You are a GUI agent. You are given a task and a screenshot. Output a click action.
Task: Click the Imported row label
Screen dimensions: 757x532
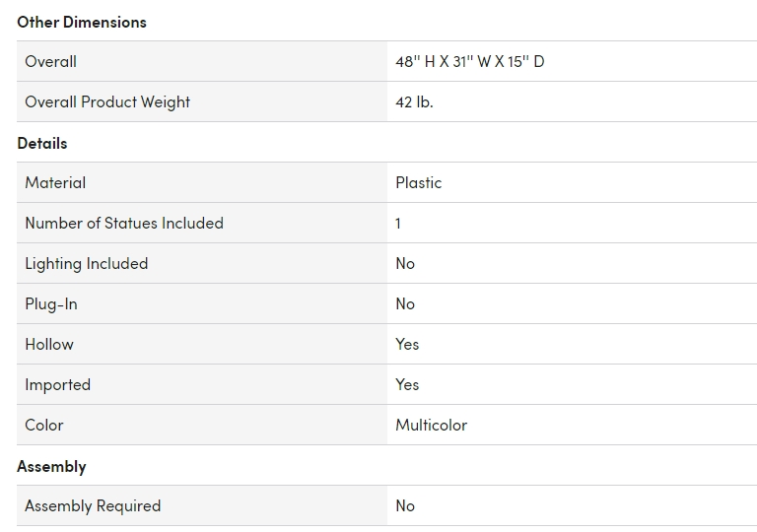(58, 384)
